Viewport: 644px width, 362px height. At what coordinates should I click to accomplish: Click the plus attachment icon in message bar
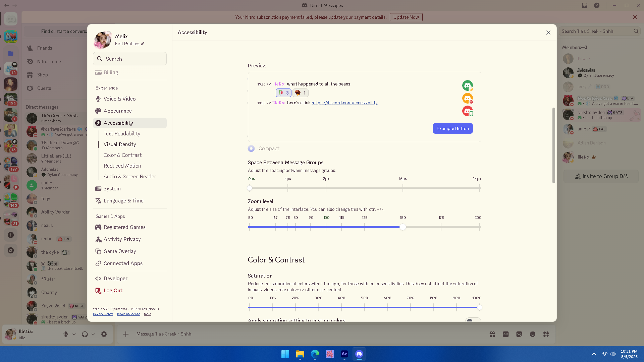pos(126,334)
